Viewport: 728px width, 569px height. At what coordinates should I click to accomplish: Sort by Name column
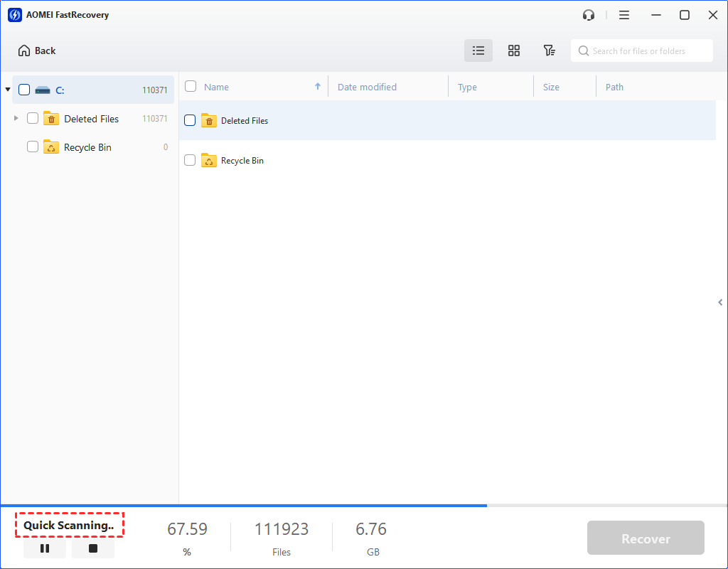click(216, 87)
